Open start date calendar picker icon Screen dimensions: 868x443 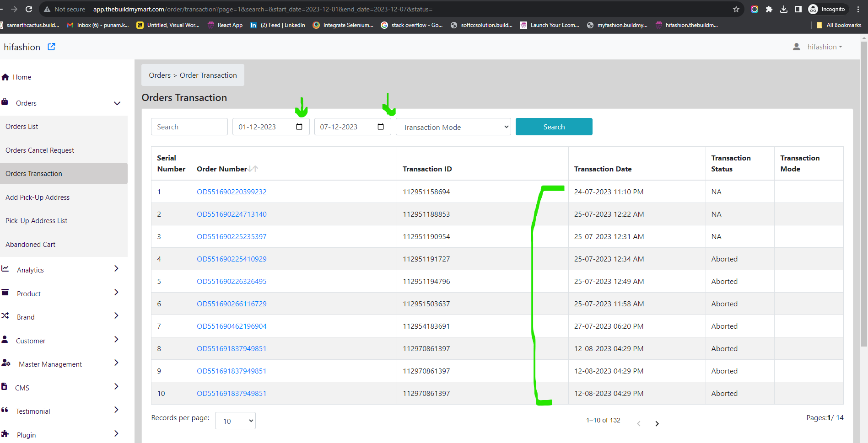299,127
